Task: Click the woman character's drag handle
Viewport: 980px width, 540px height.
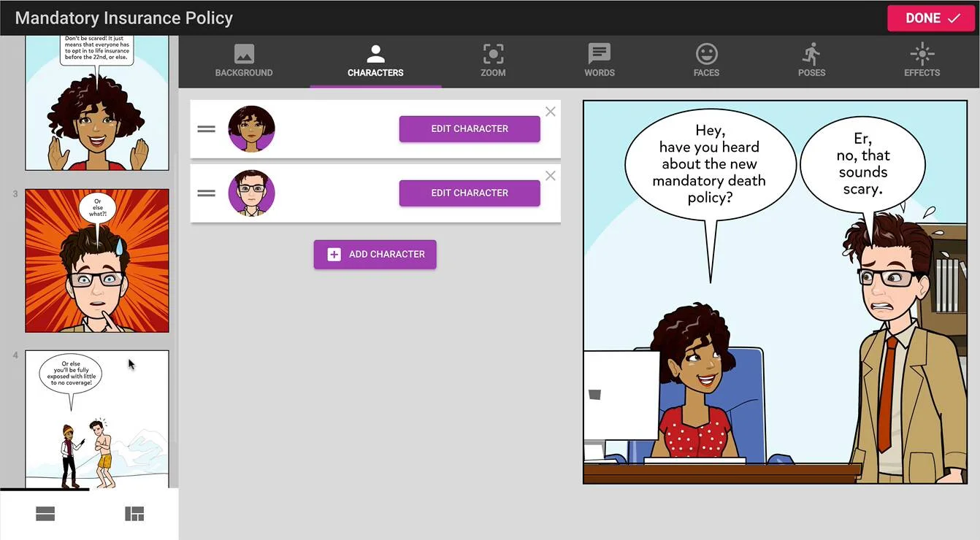Action: tap(206, 129)
